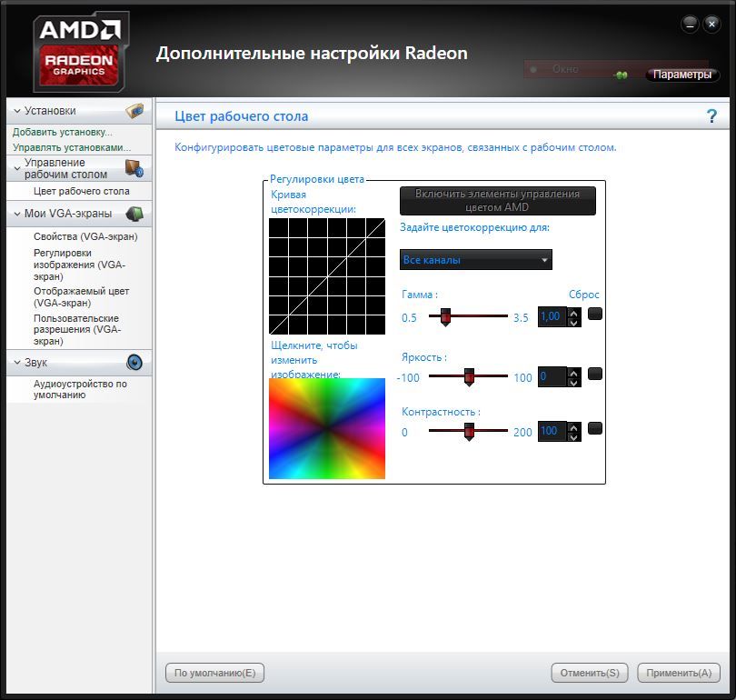Decrease Контрастность value with down arrow
736x700 pixels.
573,437
